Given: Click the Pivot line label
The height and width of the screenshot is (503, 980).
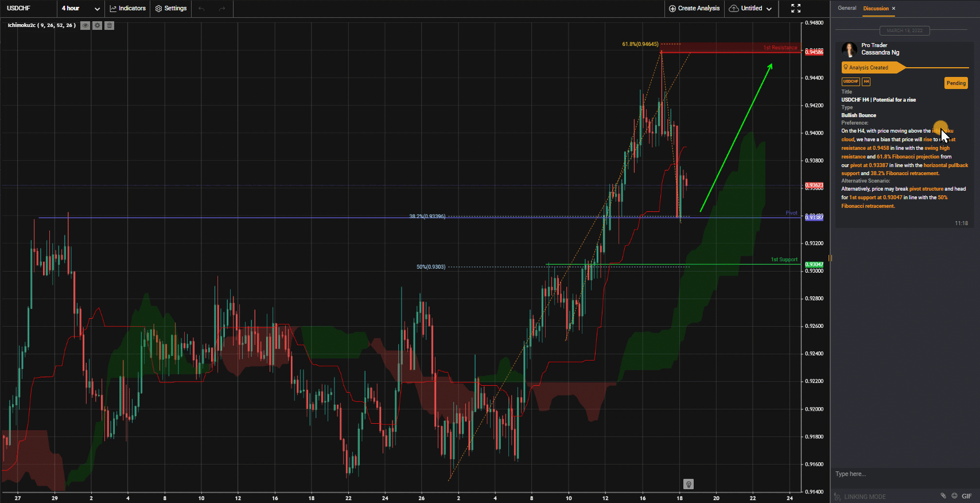Looking at the screenshot, I should pyautogui.click(x=791, y=213).
